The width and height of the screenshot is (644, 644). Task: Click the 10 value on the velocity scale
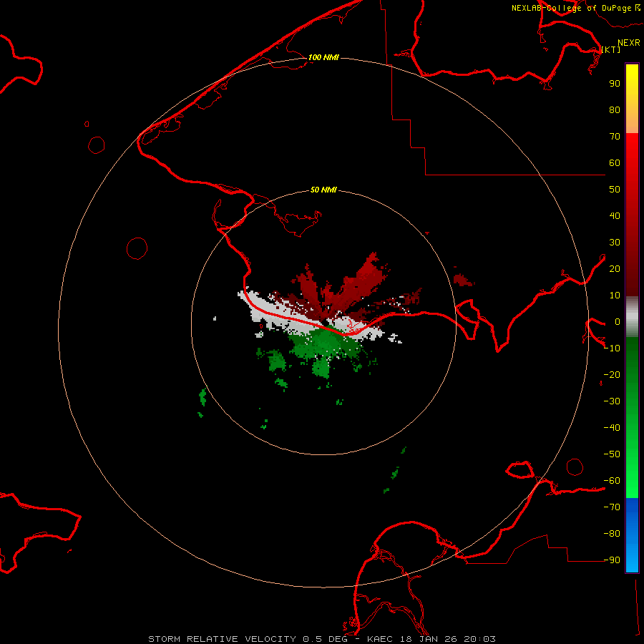tap(615, 296)
